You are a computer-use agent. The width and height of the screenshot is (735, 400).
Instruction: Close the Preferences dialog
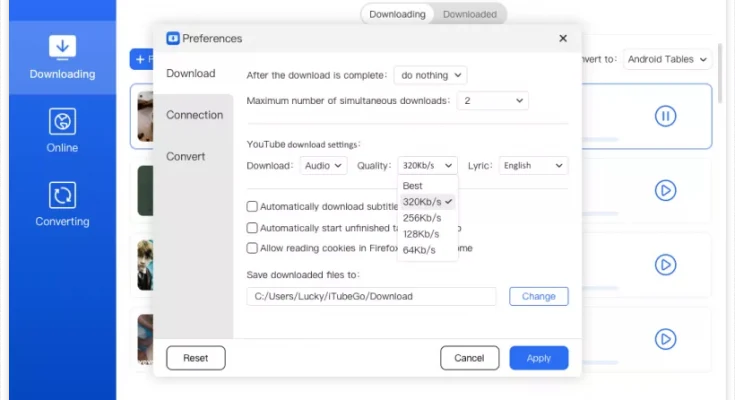[x=563, y=39]
